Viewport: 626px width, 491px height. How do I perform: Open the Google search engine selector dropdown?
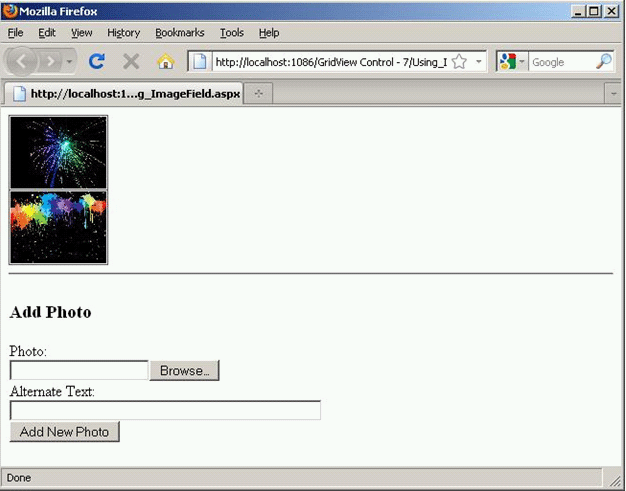[512, 62]
